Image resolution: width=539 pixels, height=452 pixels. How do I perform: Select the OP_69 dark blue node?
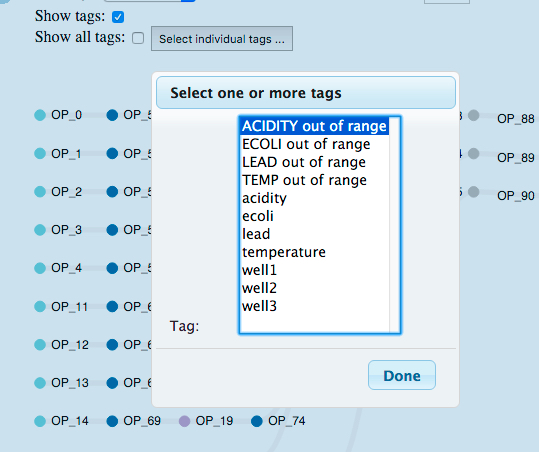[112, 421]
